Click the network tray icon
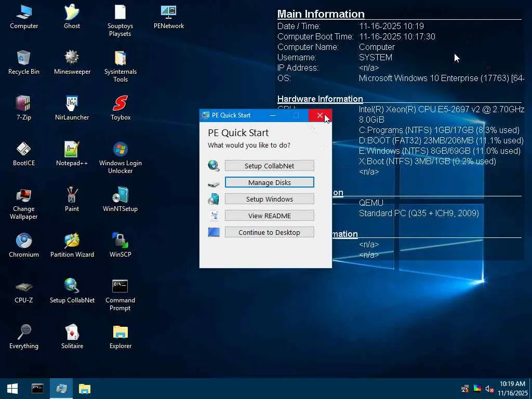The height and width of the screenshot is (399, 532). 465,389
